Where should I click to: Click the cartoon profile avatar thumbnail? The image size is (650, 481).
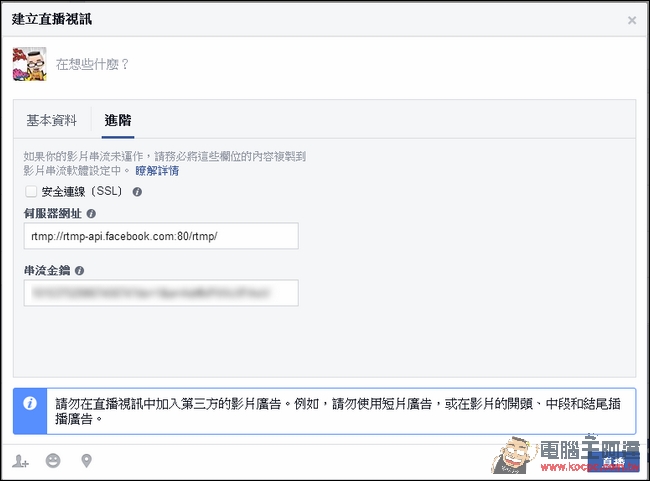pos(29,64)
